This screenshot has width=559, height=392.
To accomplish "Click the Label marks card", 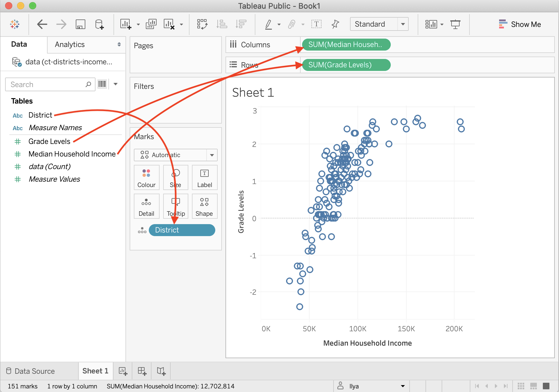I will (x=204, y=178).
